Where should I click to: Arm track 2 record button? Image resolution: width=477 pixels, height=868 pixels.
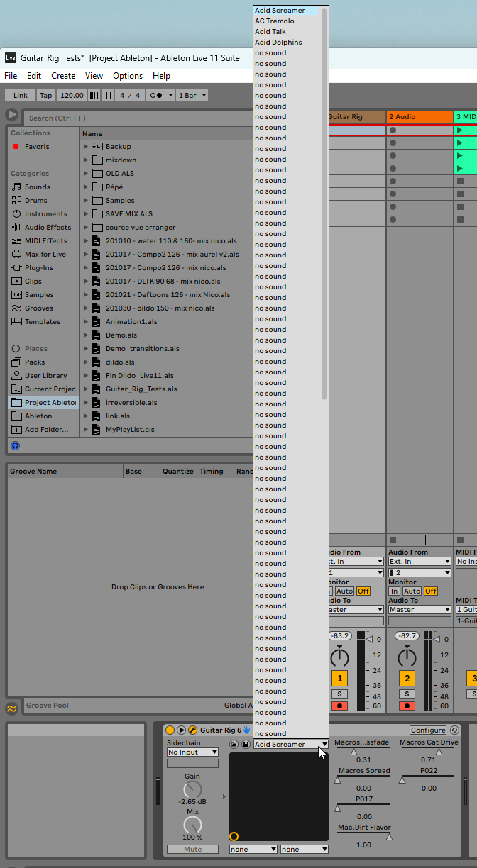(x=407, y=706)
